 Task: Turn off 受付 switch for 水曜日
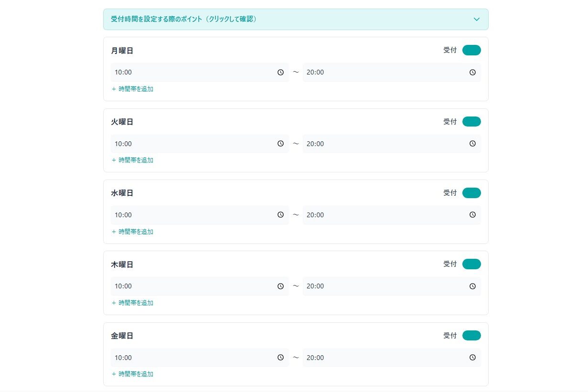[x=471, y=193]
